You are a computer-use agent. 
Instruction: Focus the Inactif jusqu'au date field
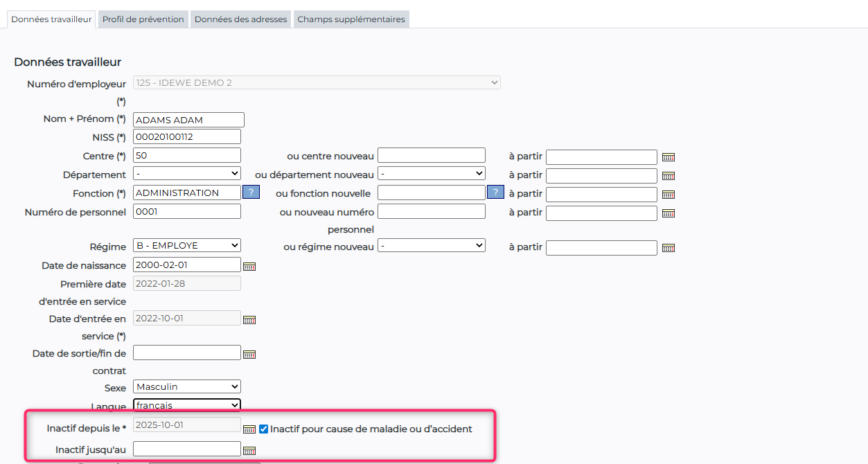point(187,449)
